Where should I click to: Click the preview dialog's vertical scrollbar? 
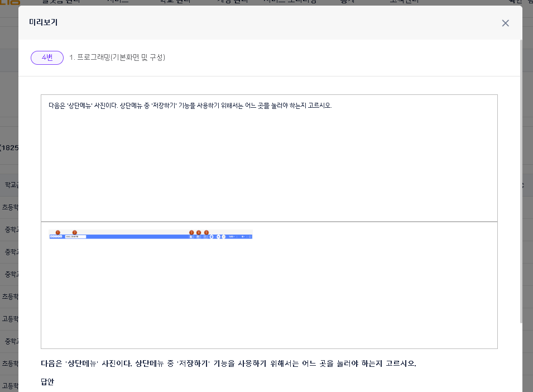(521, 179)
